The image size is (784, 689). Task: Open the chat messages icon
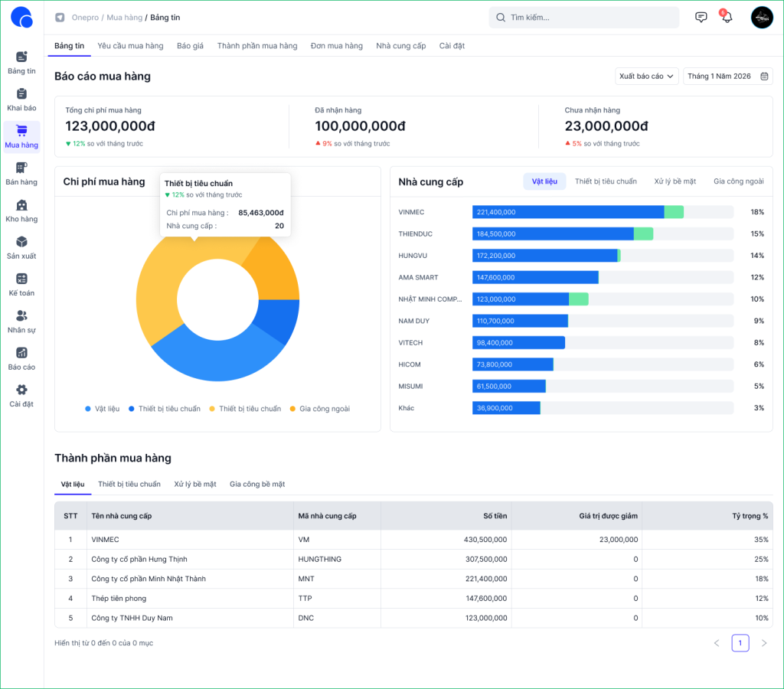[701, 18]
